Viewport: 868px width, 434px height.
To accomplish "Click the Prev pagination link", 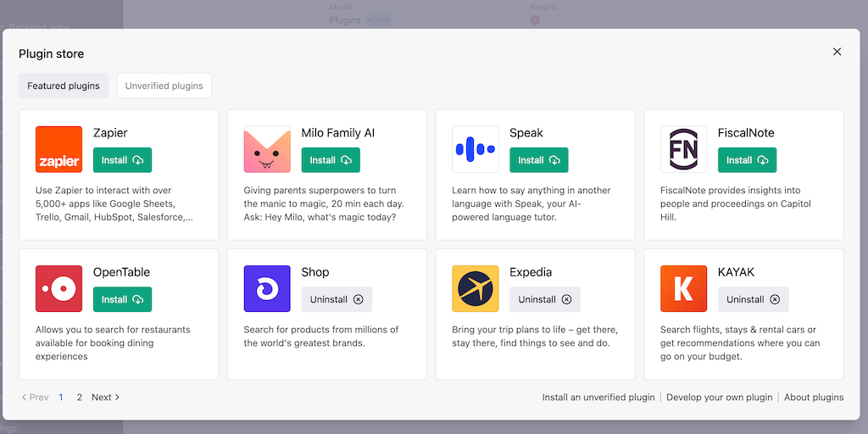I will [35, 397].
